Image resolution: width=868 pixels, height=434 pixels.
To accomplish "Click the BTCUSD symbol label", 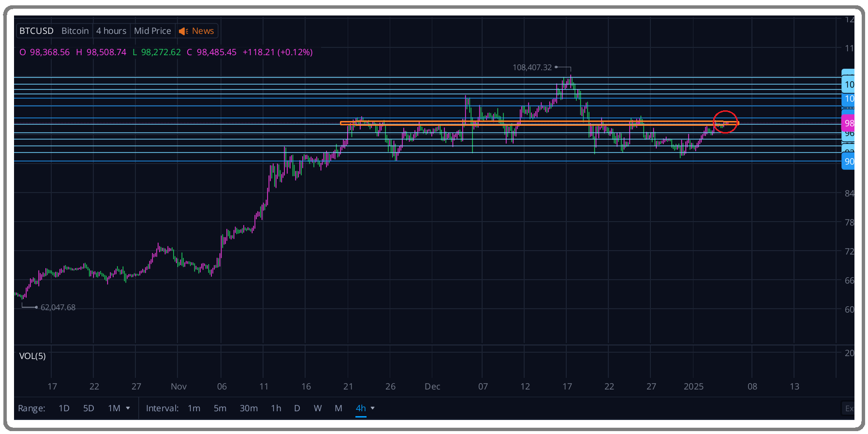I will (x=36, y=31).
